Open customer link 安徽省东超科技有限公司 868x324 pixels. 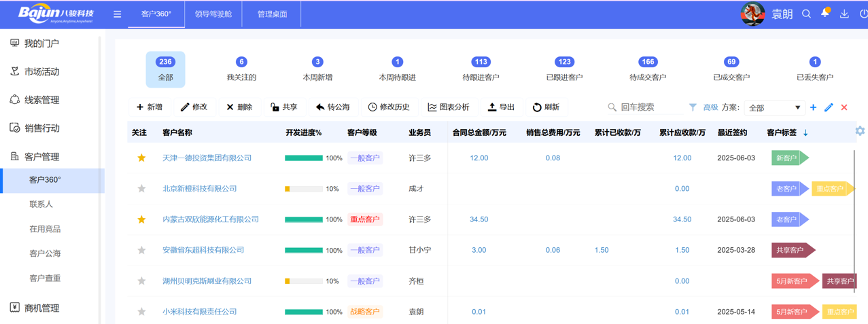[x=203, y=250]
